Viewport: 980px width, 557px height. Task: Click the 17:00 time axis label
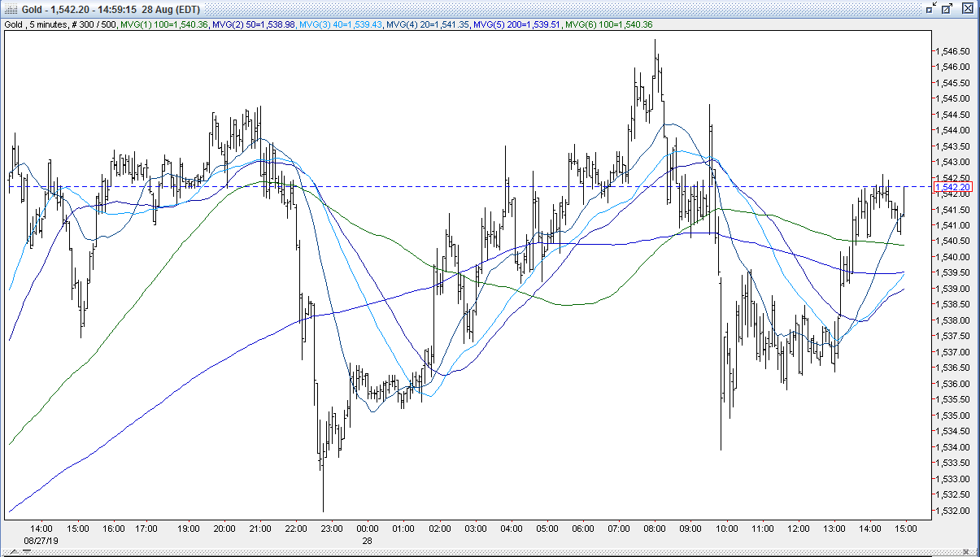click(146, 529)
